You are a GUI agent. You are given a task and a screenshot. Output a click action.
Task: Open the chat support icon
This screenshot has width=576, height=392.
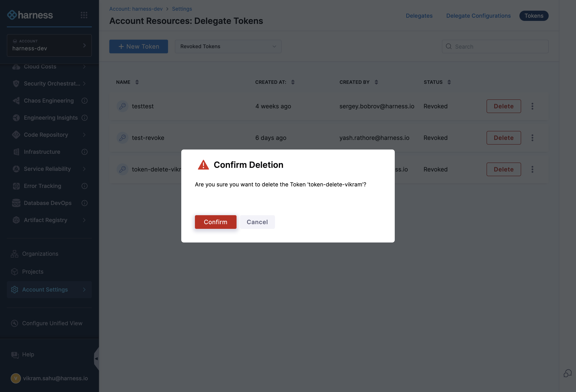pyautogui.click(x=568, y=373)
